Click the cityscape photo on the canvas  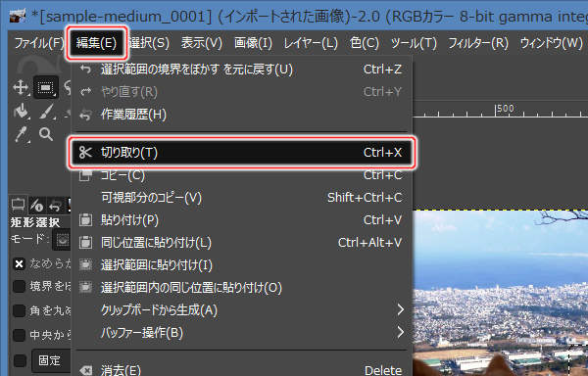pos(500,293)
